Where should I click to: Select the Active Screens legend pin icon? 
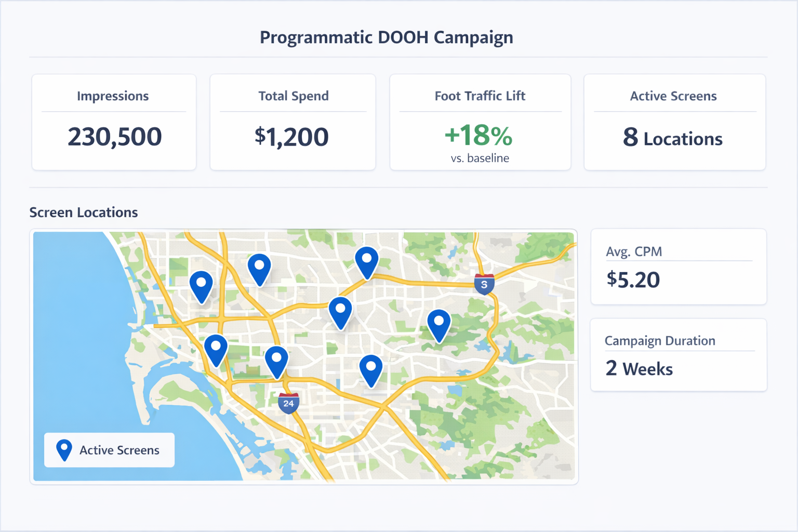click(64, 450)
